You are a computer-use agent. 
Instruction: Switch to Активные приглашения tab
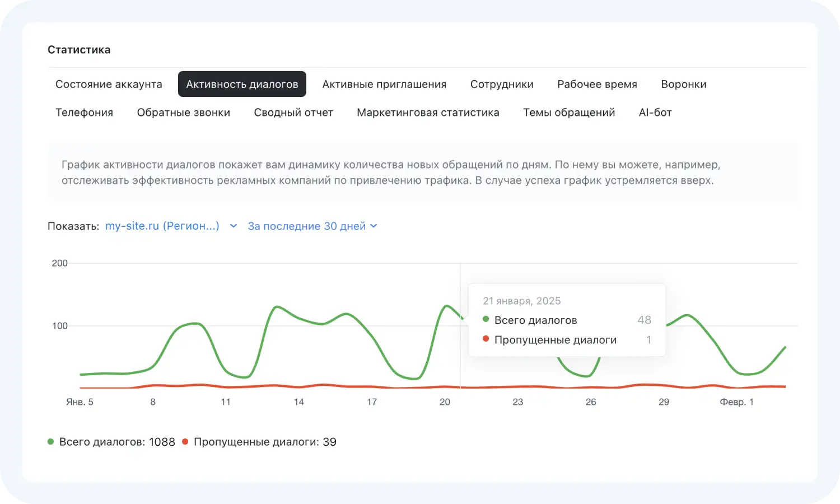pyautogui.click(x=384, y=84)
